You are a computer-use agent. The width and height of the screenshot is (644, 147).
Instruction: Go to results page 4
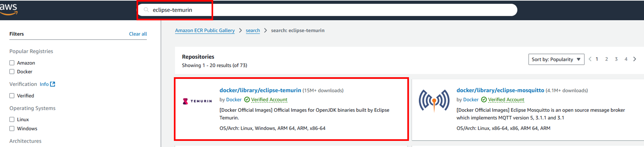pos(626,59)
